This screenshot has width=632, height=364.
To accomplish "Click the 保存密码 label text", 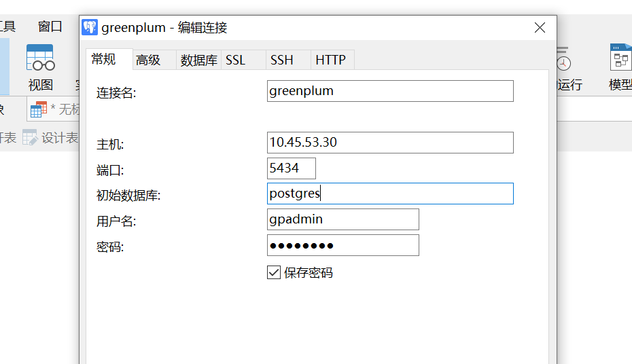I will pos(309,273).
